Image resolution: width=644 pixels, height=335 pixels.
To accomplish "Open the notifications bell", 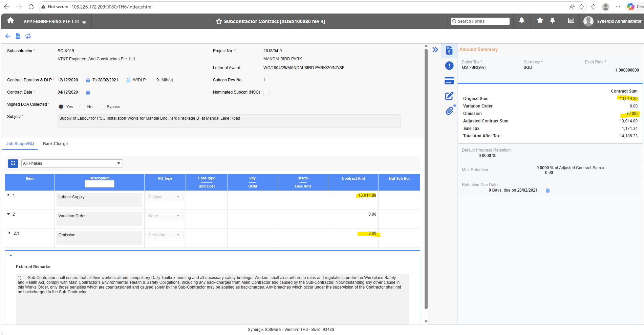I will click(x=522, y=21).
